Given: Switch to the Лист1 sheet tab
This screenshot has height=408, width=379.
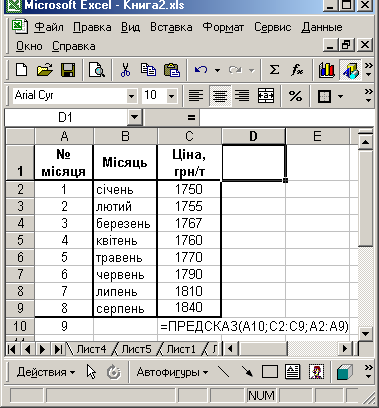Looking at the screenshot, I should pyautogui.click(x=181, y=349).
